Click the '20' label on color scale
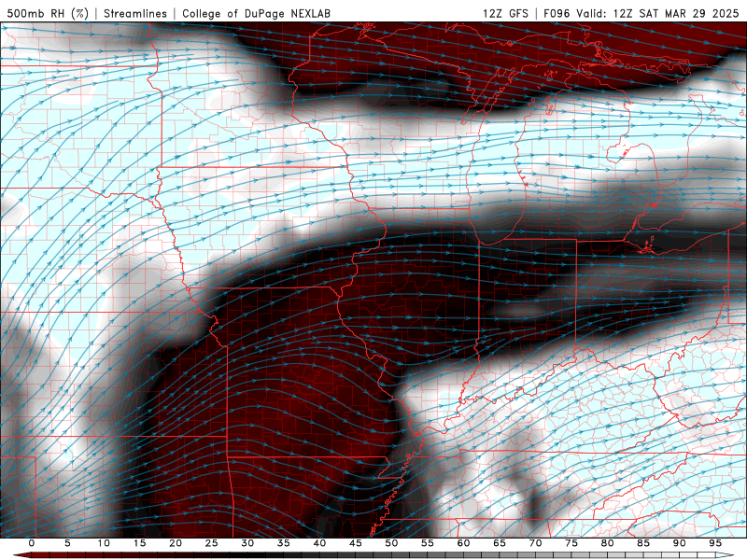 click(x=176, y=543)
